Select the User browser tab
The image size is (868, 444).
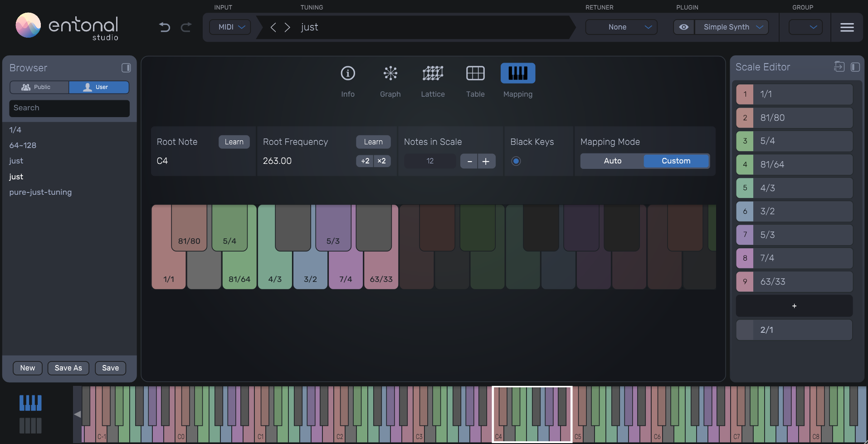coord(99,87)
